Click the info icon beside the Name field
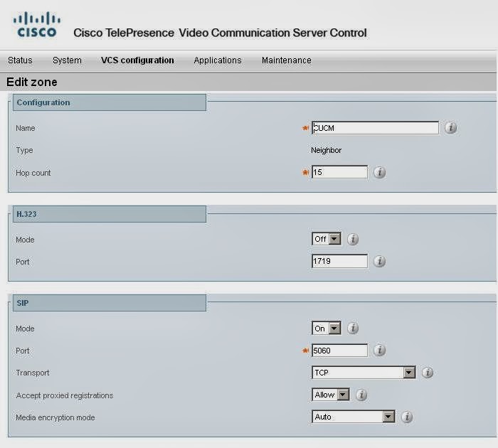Viewport: 498px width, 448px height. pyautogui.click(x=450, y=128)
